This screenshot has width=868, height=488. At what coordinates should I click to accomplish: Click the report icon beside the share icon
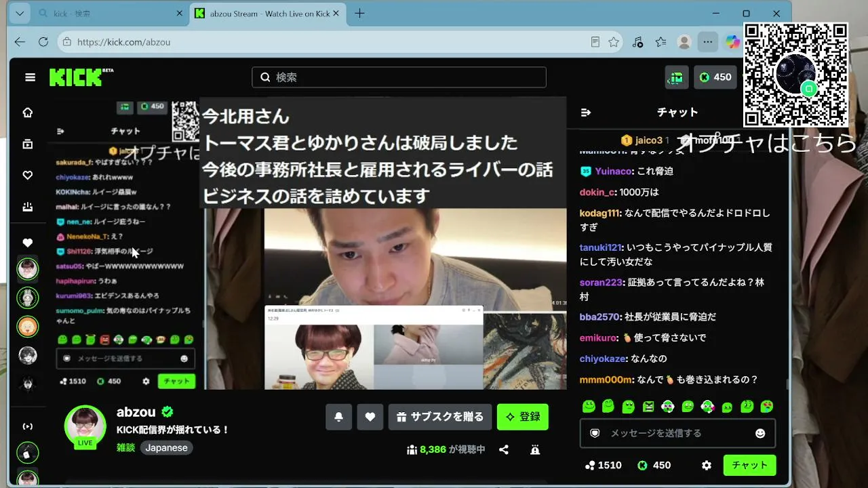535,449
